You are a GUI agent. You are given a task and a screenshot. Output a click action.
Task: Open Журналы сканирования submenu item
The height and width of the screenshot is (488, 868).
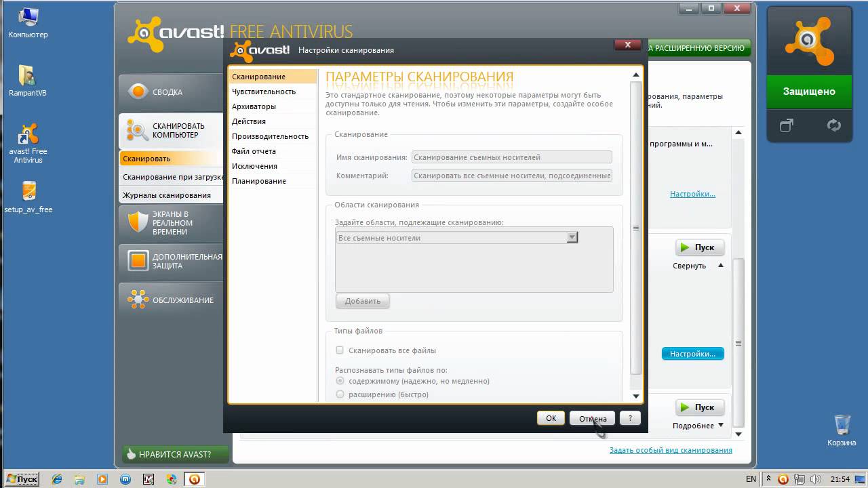click(172, 195)
